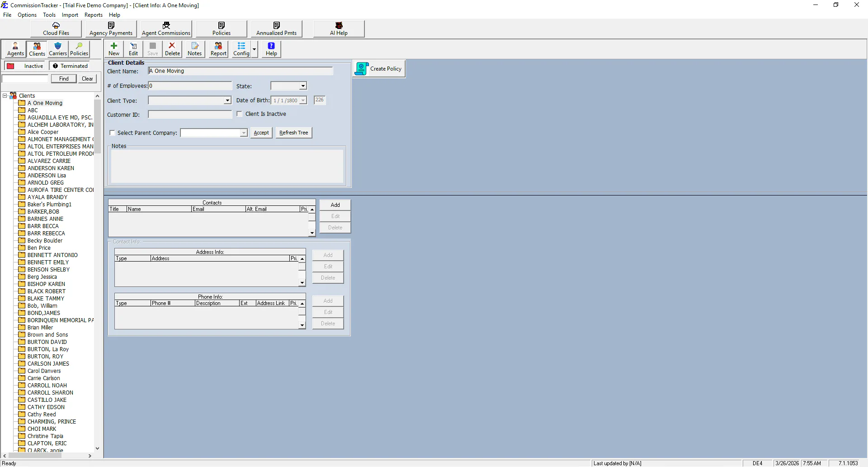Collapse the Clients tree root node
Image resolution: width=868 pixels, height=467 pixels.
(x=5, y=96)
